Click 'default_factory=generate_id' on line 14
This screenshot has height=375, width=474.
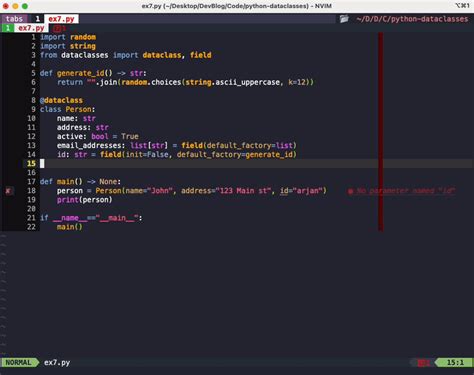[x=235, y=154]
